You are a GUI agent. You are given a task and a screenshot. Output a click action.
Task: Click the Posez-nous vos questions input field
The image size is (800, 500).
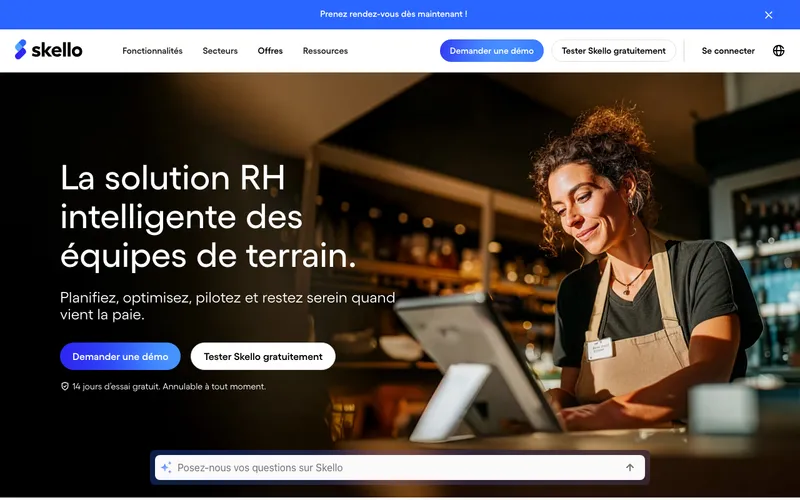pyautogui.click(x=399, y=467)
